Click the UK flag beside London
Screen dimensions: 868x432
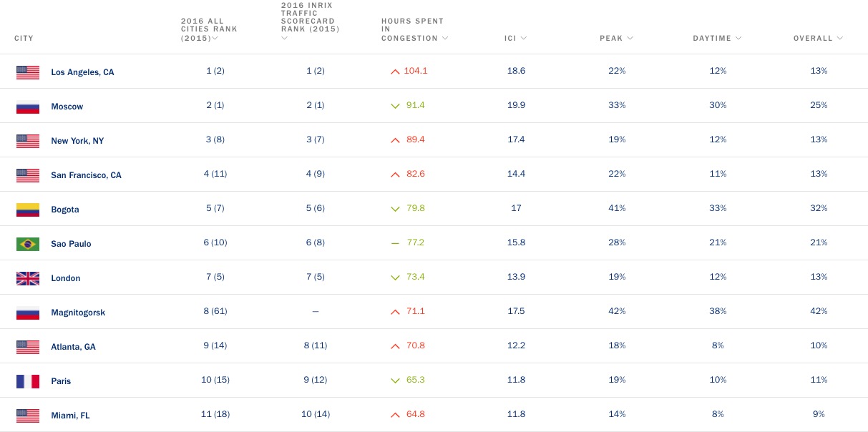pyautogui.click(x=28, y=278)
